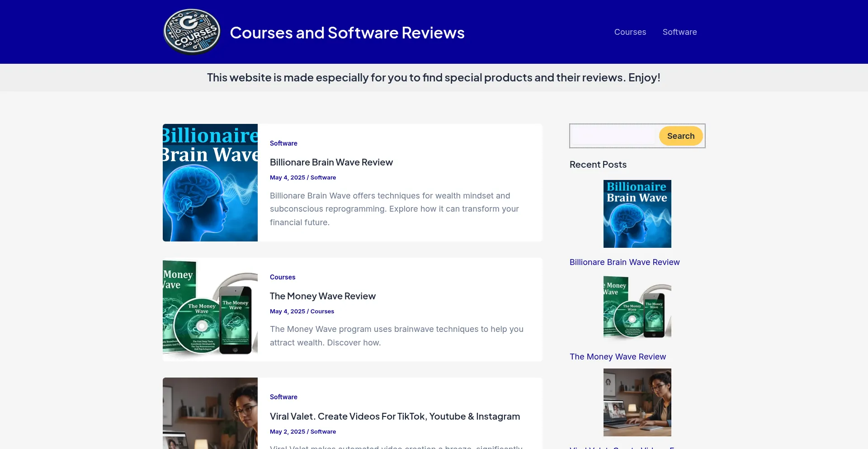The image size is (868, 449).
Task: Click the Billionare Brain Wave excerpt text
Action: pyautogui.click(x=394, y=209)
